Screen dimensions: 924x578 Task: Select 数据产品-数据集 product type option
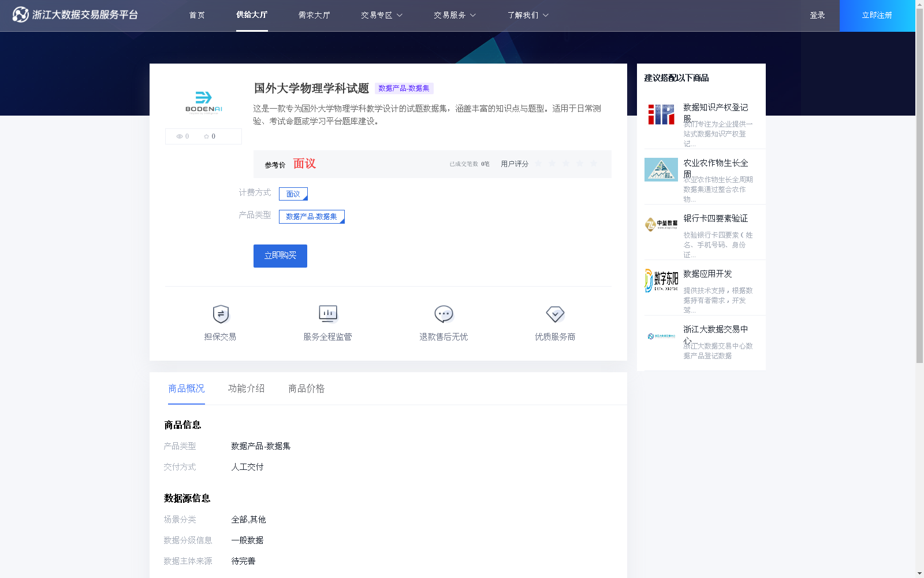tap(312, 217)
